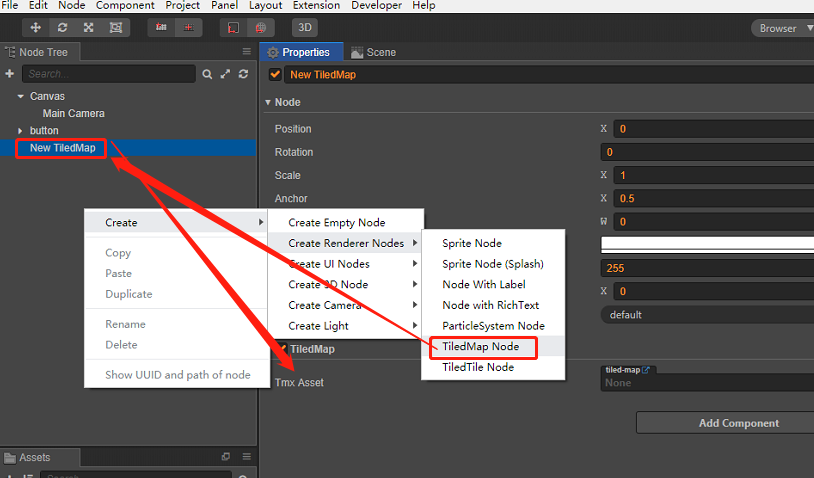
Task: Choose Paste in the context menu
Action: (118, 274)
